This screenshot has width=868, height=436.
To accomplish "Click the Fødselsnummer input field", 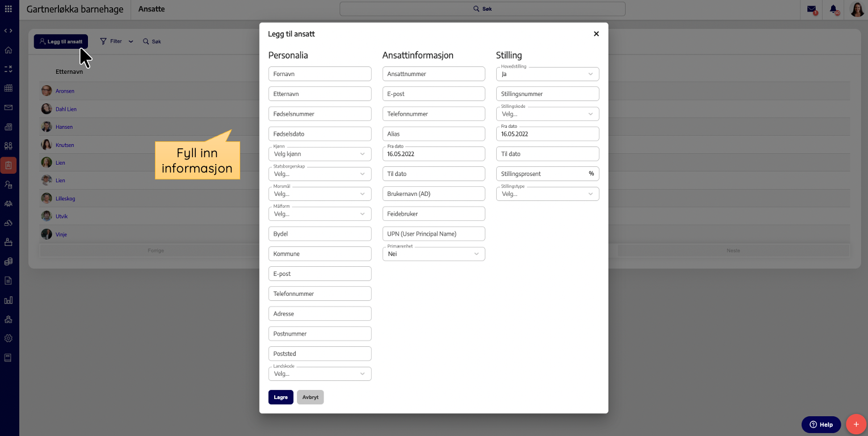I will [320, 114].
